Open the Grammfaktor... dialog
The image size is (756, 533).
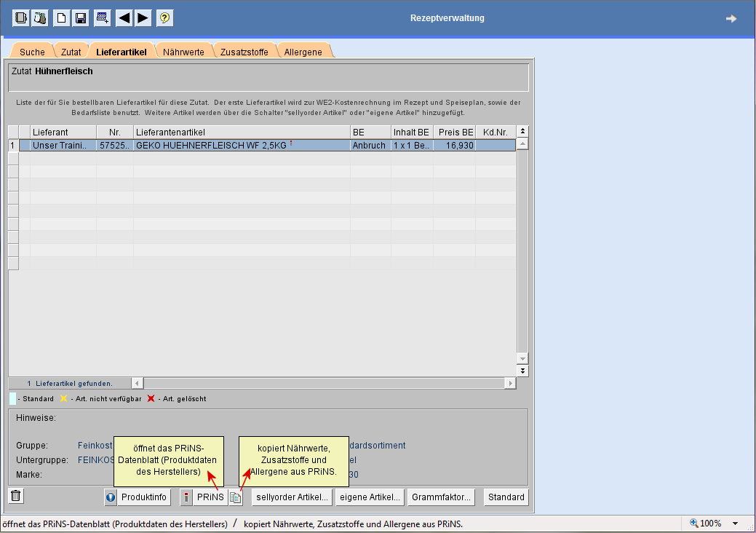tap(441, 497)
